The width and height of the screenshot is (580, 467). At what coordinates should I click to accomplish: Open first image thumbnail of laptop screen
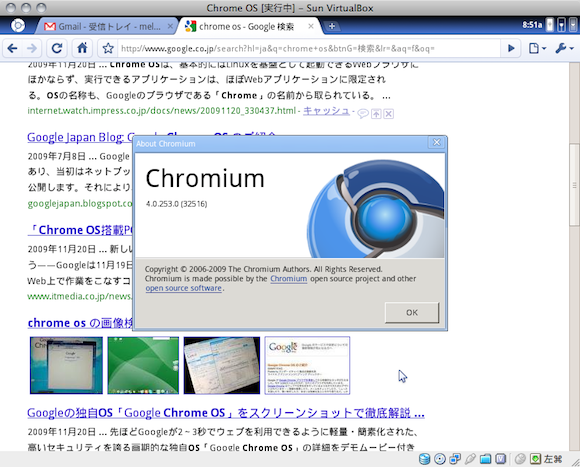(x=66, y=365)
